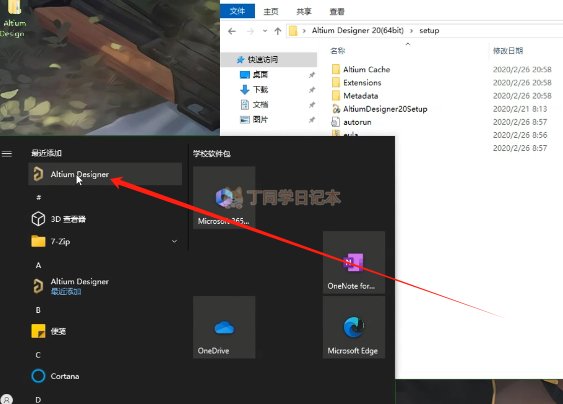Switch to 共享 ribbon tab
Screen dimensions: 563x404
(304, 11)
